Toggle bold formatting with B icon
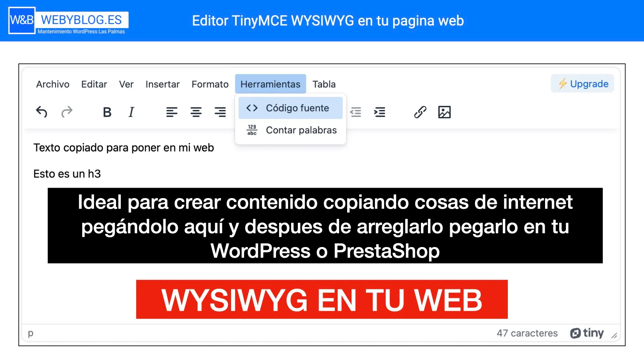644x362 pixels. tap(107, 112)
